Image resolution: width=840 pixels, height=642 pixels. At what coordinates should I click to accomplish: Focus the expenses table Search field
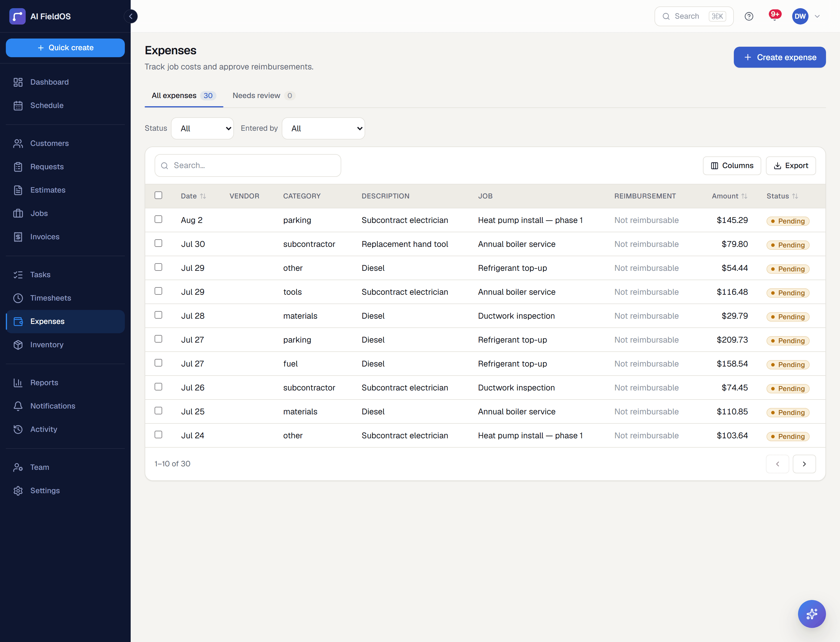coord(248,165)
